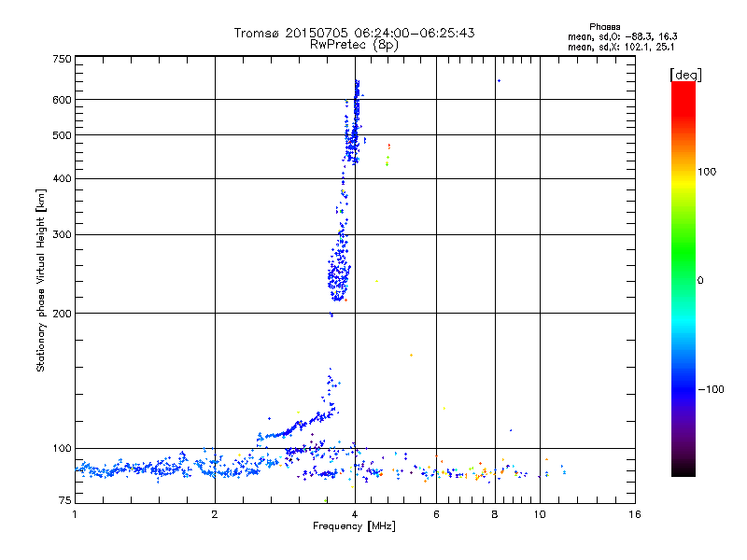Click the '[deg]' colorbar unit label

pos(685,76)
